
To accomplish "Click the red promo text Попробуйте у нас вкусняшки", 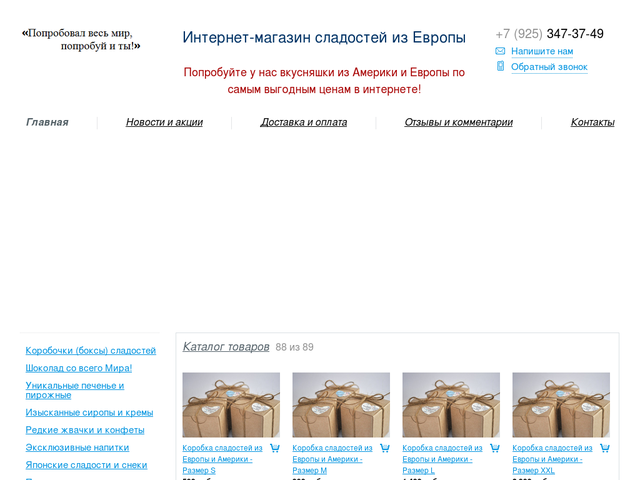I will [x=324, y=81].
